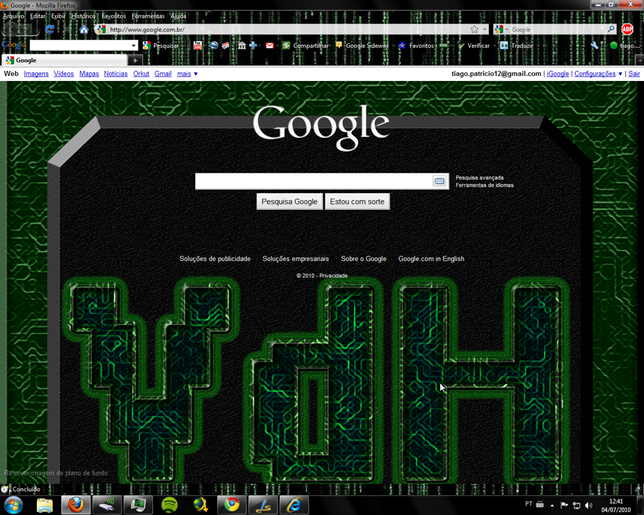This screenshot has height=515, width=644.
Task: Open the Editar menu
Action: (x=38, y=16)
